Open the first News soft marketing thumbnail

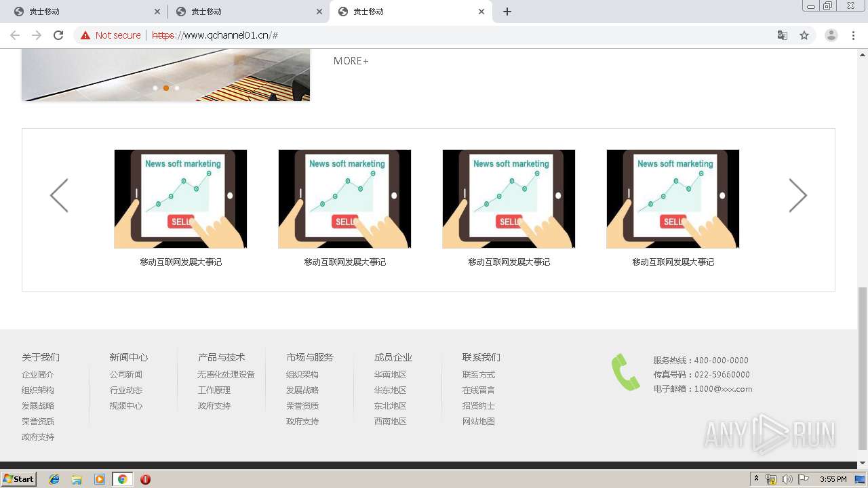(180, 199)
